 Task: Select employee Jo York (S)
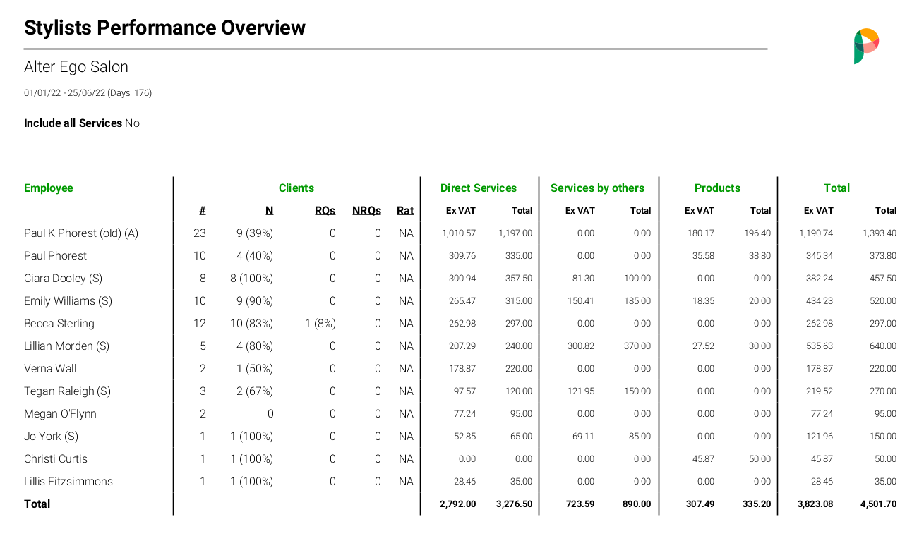pos(52,437)
